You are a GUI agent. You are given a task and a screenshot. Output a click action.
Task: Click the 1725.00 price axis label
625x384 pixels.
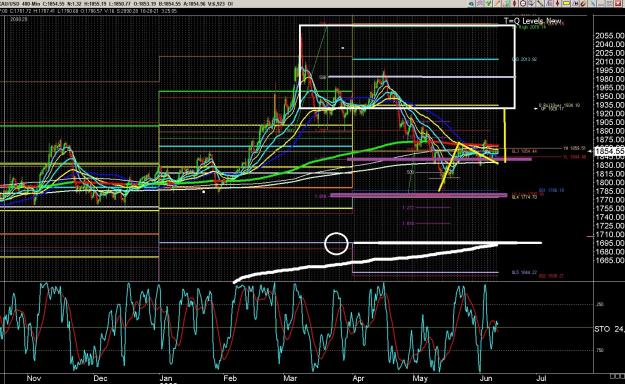[610, 226]
